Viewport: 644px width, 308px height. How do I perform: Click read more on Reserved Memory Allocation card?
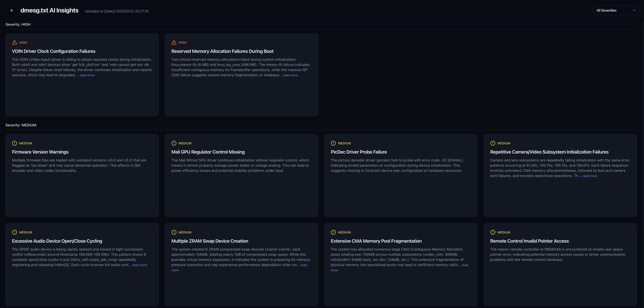(x=290, y=75)
